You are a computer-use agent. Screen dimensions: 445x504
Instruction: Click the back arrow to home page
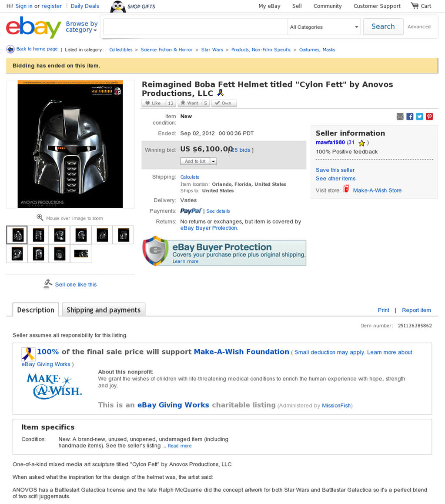point(10,49)
